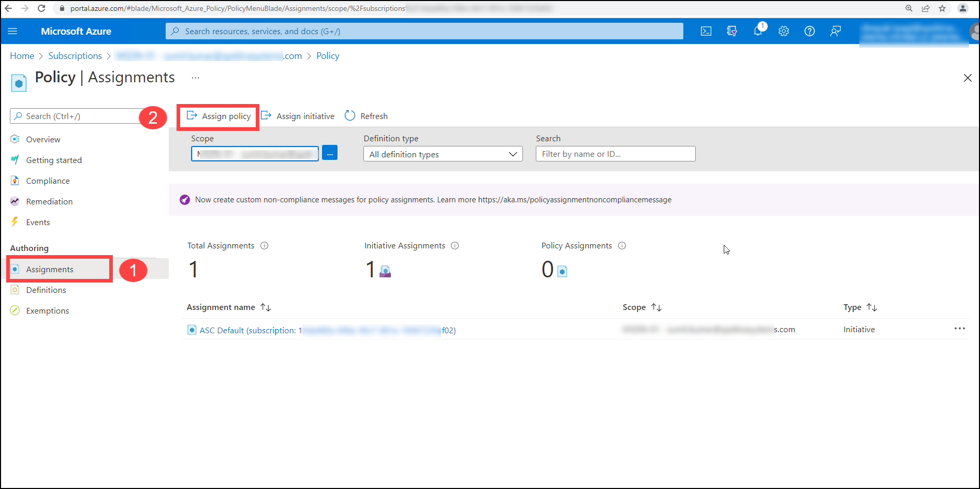The height and width of the screenshot is (489, 980).
Task: Open Cloud Shell from top bar
Action: (x=706, y=32)
